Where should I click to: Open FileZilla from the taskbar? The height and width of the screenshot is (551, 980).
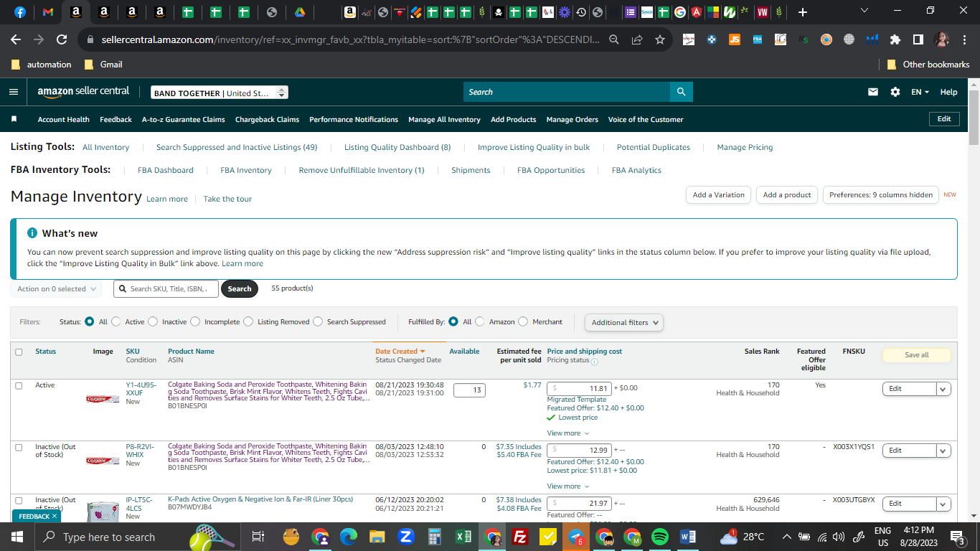tap(520, 537)
